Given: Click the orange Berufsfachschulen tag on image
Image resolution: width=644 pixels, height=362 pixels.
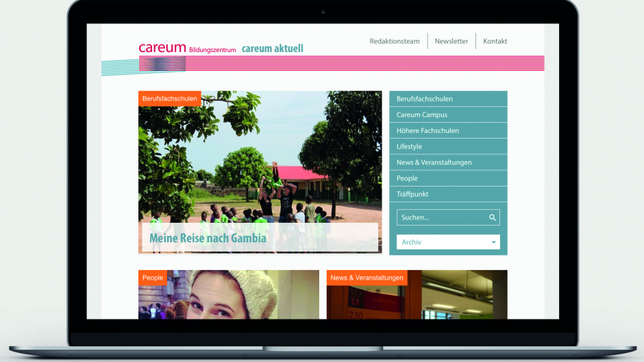Looking at the screenshot, I should 170,99.
